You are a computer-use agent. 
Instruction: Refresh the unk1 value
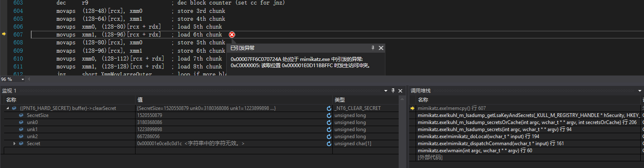coord(329,129)
